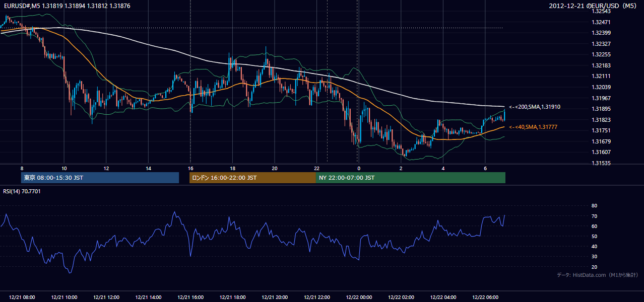644x302 pixels.
Task: Click the 12/21 14:00 time label
Action: pos(148,297)
